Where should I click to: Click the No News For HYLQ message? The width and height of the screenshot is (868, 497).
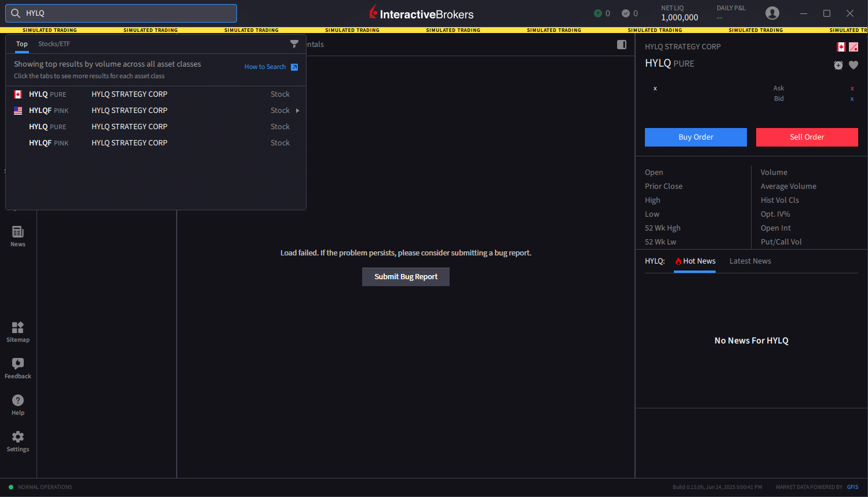click(x=752, y=341)
